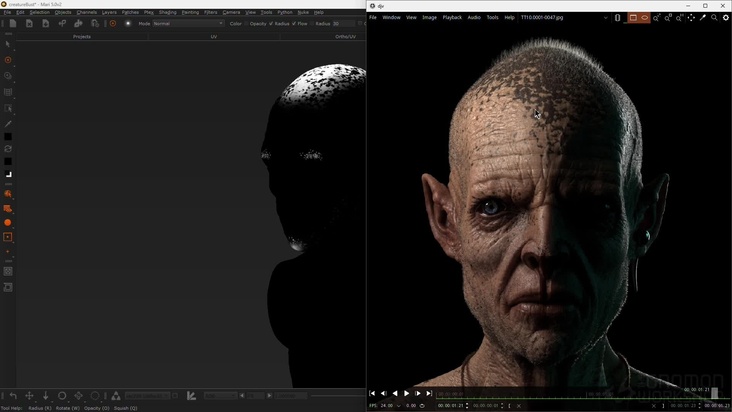Click the djv play reverse button
Image resolution: width=732 pixels, height=412 pixels.
(x=395, y=393)
